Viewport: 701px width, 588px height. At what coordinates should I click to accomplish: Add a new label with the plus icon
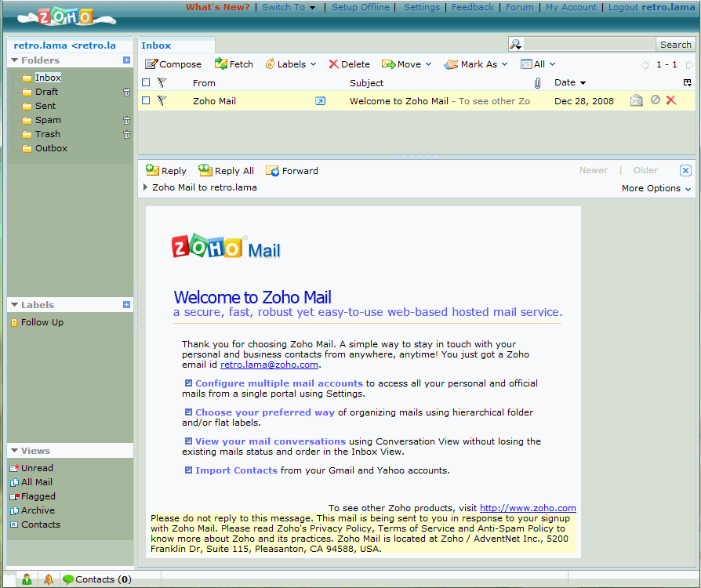pos(126,304)
